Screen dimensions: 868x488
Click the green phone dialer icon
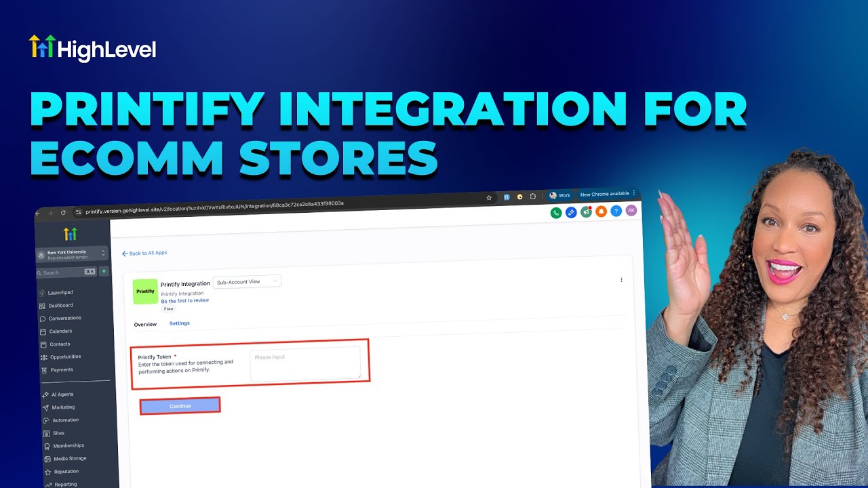pyautogui.click(x=556, y=213)
